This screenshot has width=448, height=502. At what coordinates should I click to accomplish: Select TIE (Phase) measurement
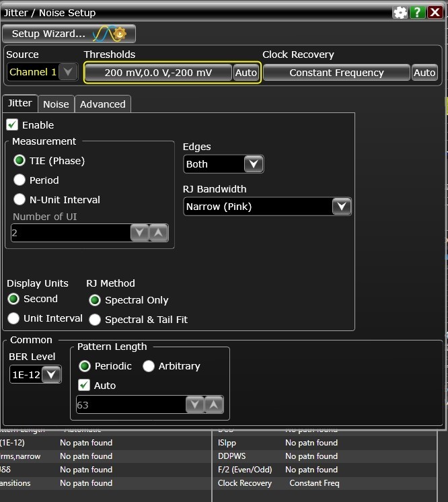click(x=20, y=160)
